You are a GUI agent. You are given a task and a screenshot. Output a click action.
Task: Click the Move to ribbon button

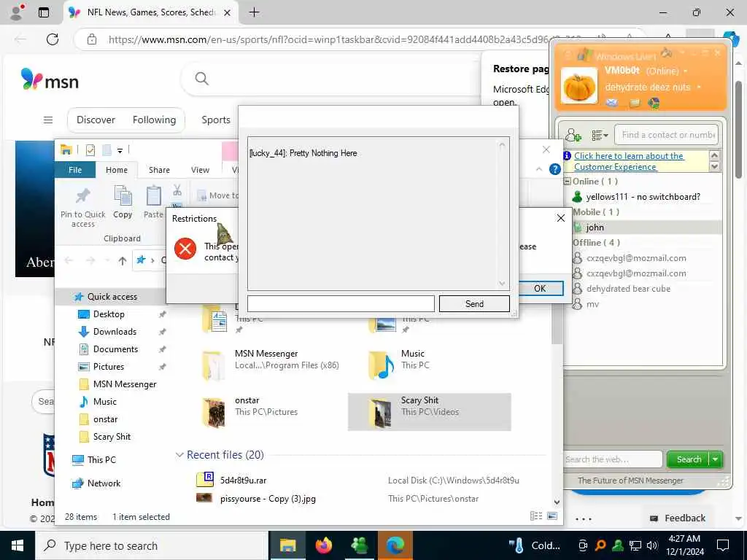pos(217,195)
